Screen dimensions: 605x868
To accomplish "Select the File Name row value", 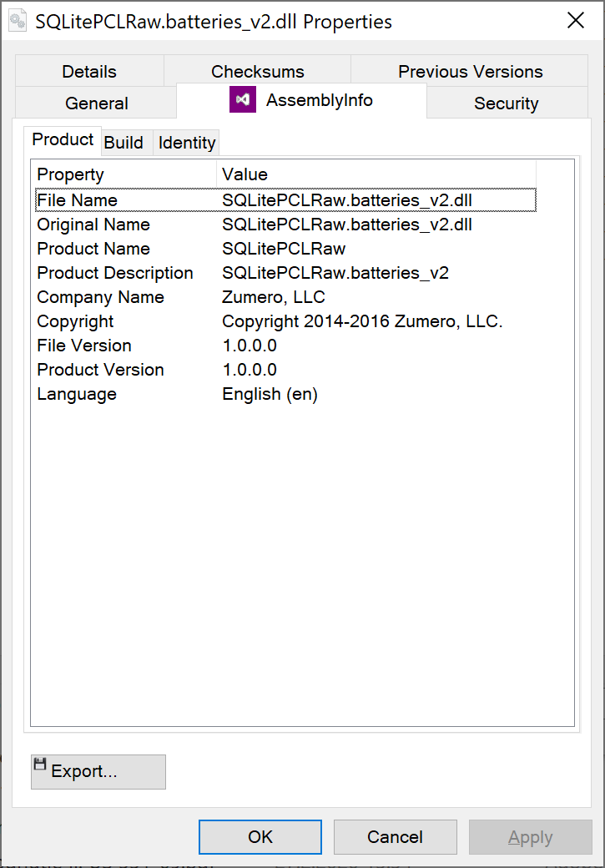I will 346,200.
